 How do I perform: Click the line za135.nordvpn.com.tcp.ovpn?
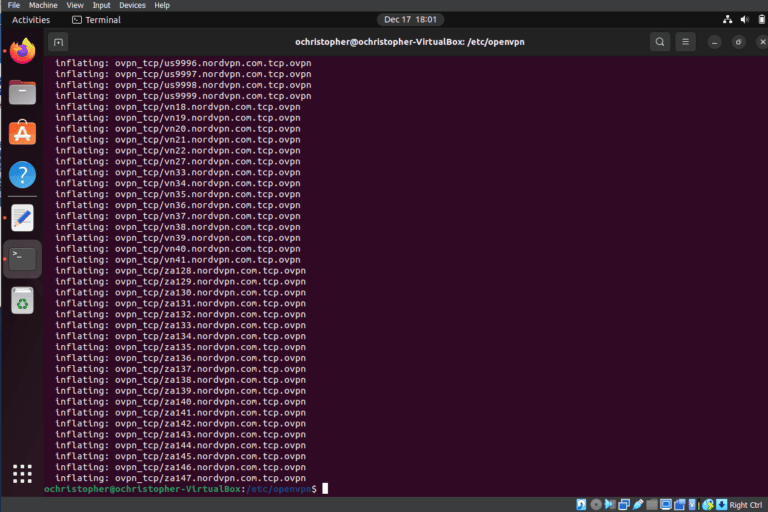click(180, 347)
